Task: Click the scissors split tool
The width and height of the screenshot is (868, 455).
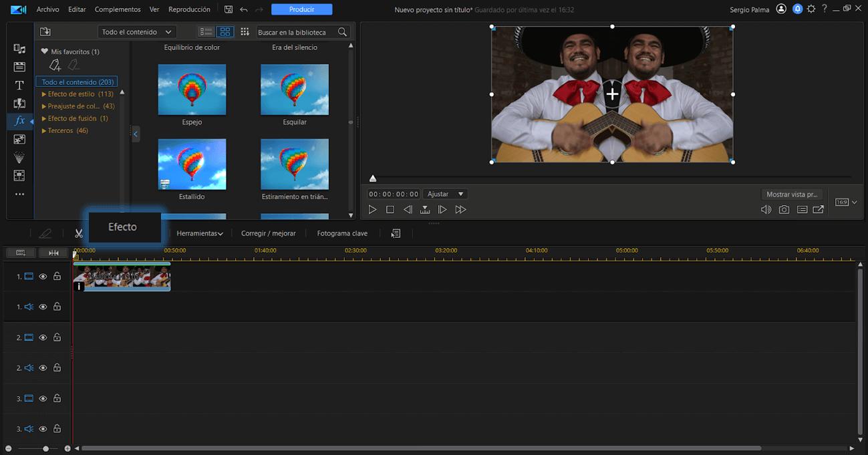Action: click(79, 233)
